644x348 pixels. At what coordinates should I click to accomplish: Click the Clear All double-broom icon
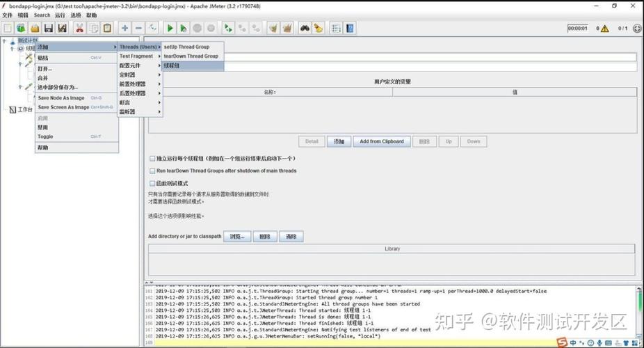click(287, 28)
